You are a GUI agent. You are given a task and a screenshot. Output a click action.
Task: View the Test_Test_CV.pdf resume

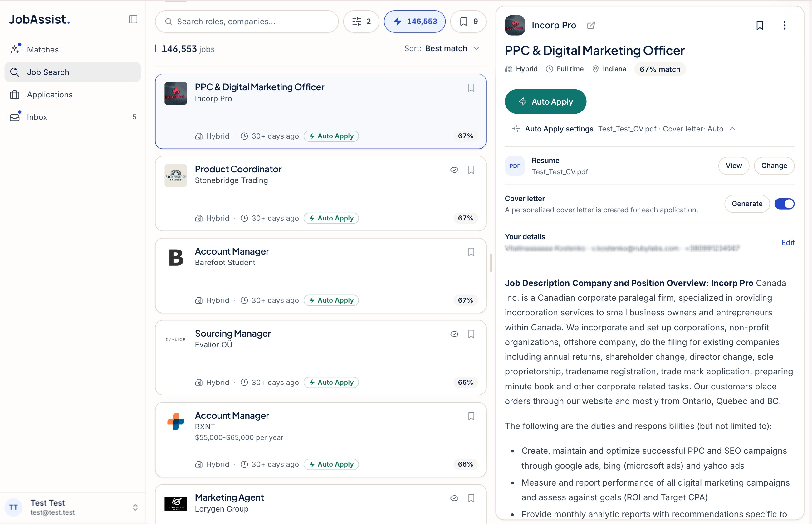pos(733,166)
